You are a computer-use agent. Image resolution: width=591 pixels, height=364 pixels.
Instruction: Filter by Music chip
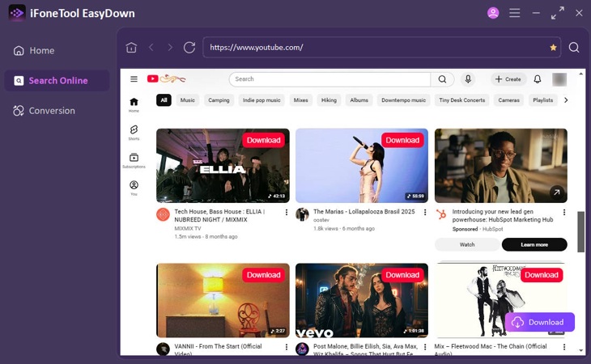coord(187,100)
